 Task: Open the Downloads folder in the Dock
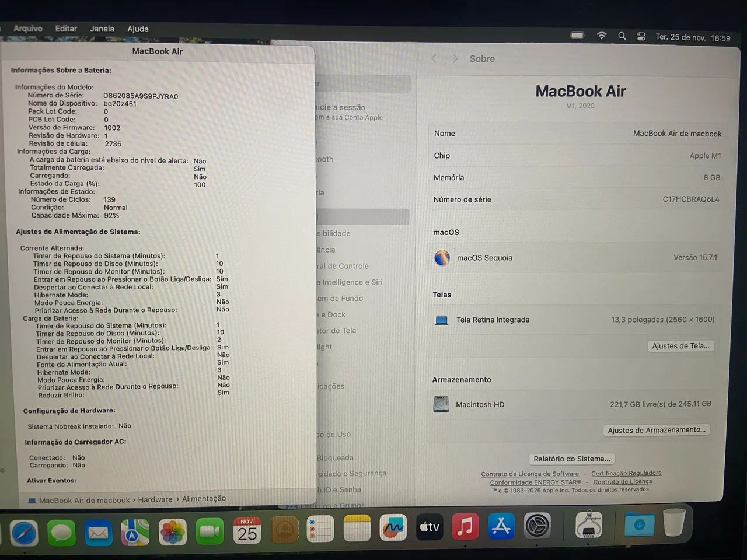coord(639,524)
